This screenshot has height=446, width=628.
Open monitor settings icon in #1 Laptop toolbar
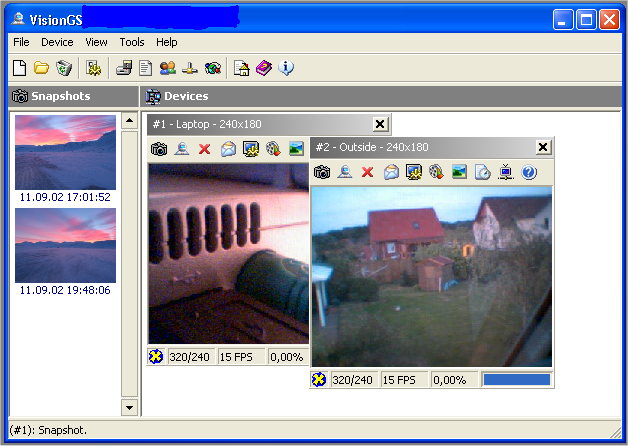point(251,149)
